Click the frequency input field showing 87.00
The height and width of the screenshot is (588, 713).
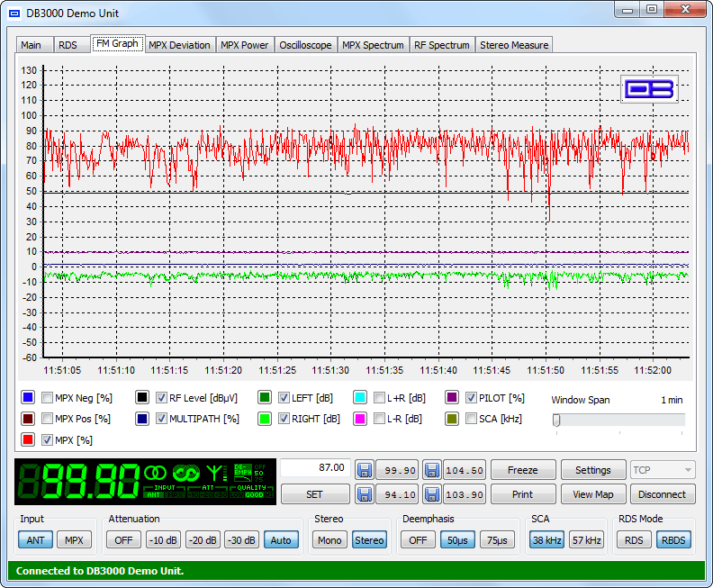[x=314, y=468]
